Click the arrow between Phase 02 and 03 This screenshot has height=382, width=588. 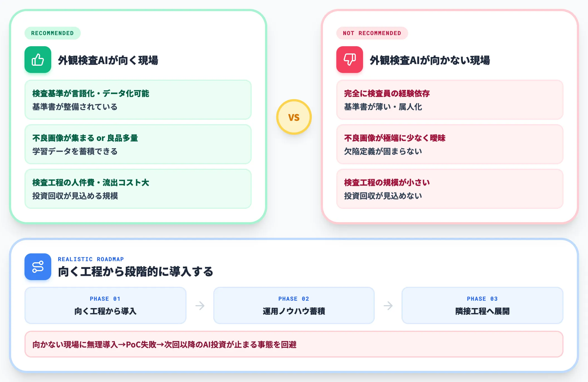click(388, 306)
